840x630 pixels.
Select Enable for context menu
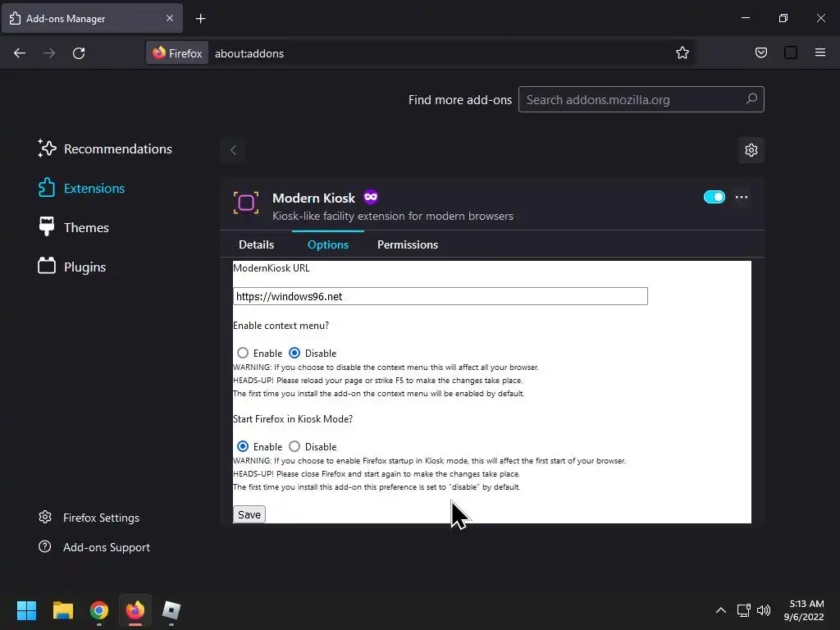click(243, 353)
